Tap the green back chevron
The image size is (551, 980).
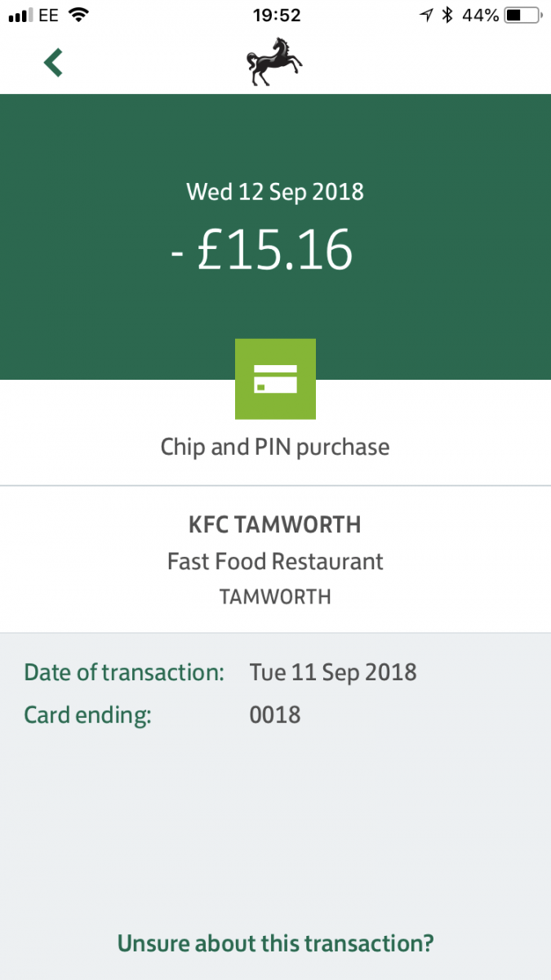53,63
